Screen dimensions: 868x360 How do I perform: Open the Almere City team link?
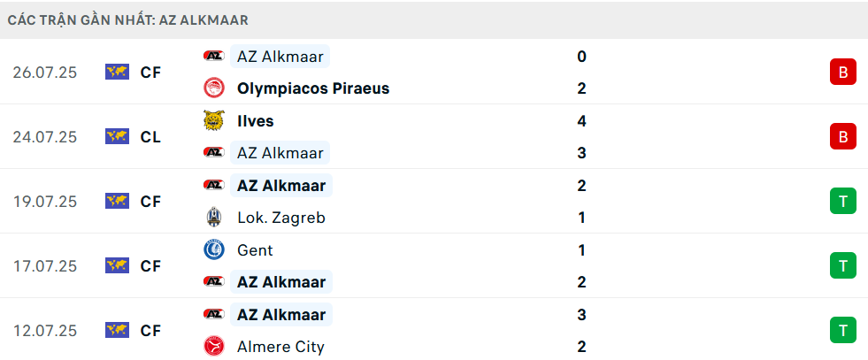click(x=280, y=348)
